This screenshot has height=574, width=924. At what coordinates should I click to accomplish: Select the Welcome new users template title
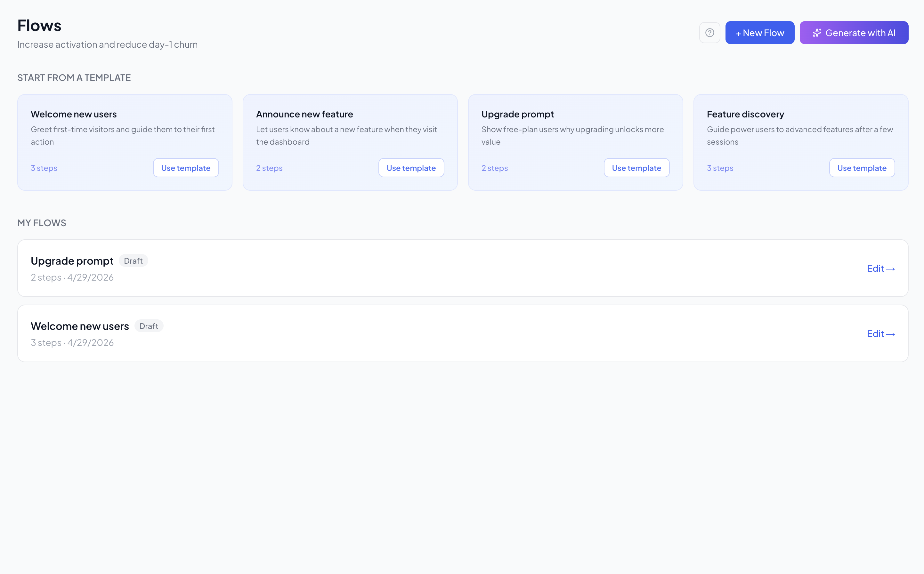[74, 114]
